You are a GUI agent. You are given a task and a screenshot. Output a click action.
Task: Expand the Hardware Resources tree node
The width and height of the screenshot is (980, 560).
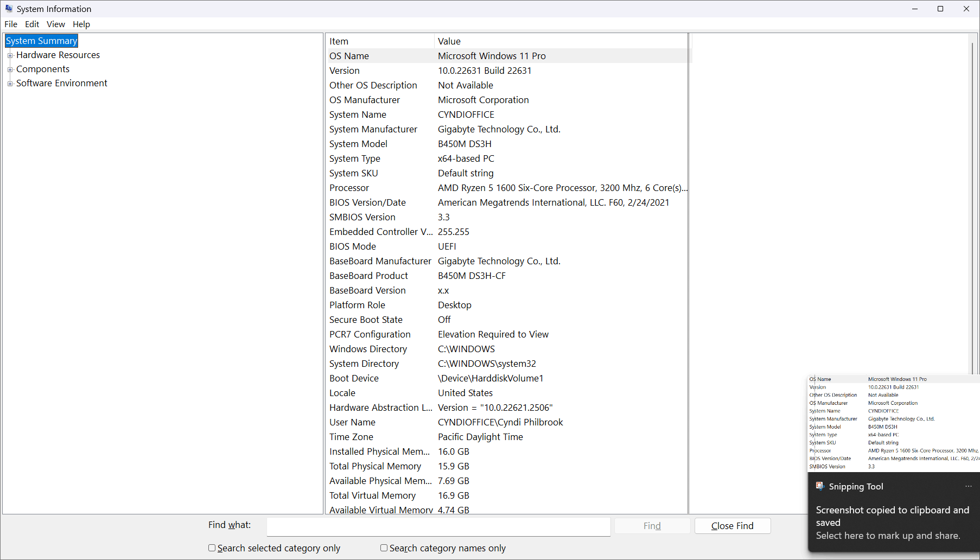(10, 55)
